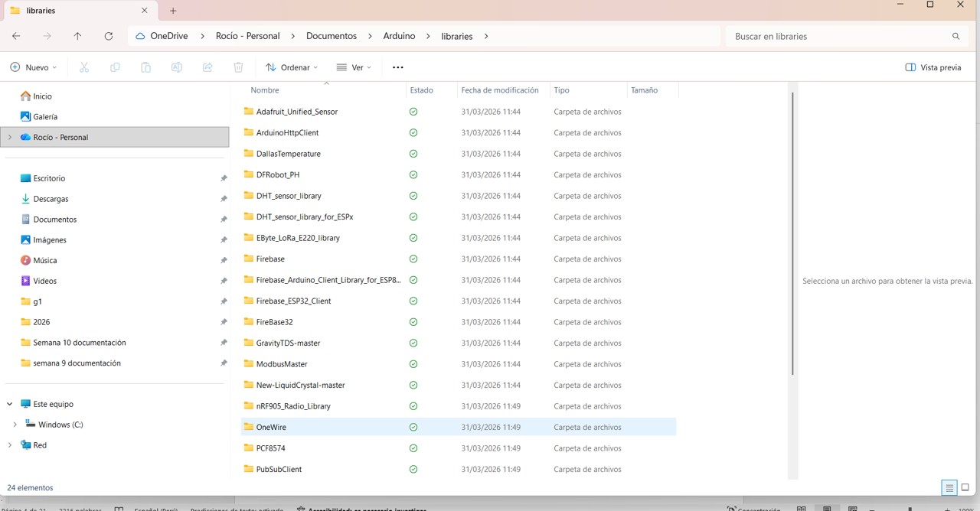Close the libraries tab
The image size is (980, 511).
coord(144,11)
